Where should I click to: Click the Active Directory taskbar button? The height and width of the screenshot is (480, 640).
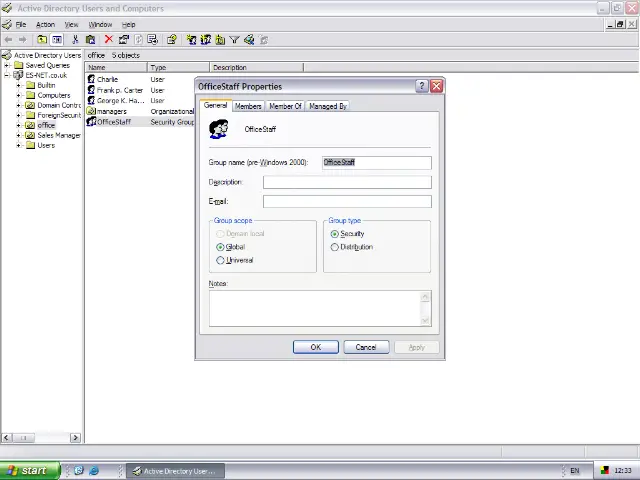coord(176,471)
